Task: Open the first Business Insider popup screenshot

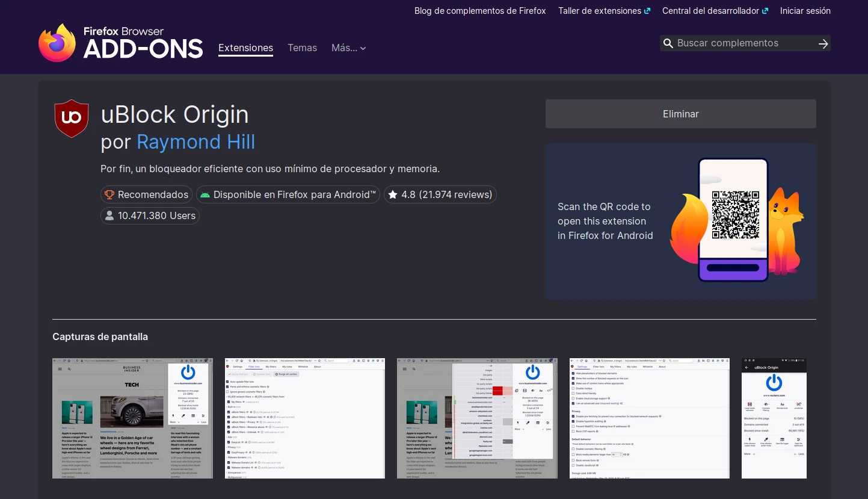Action: tap(132, 418)
